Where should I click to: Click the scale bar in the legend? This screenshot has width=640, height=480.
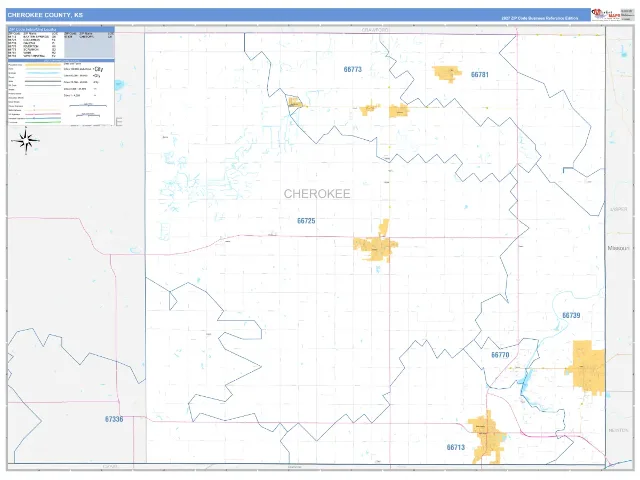click(x=88, y=105)
